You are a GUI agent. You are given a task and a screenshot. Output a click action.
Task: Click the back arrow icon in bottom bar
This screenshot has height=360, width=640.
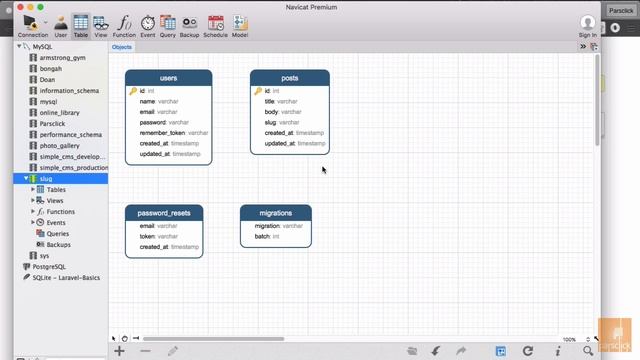[x=436, y=351]
